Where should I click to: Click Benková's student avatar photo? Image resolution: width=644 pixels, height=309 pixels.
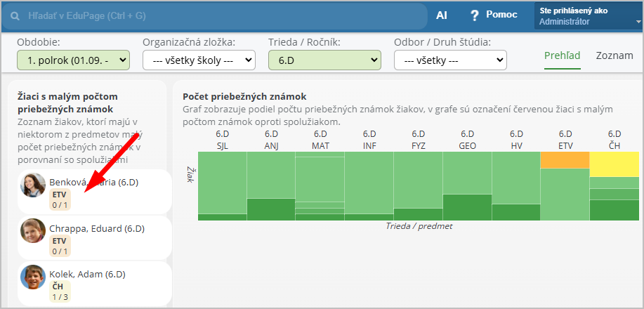(x=33, y=185)
